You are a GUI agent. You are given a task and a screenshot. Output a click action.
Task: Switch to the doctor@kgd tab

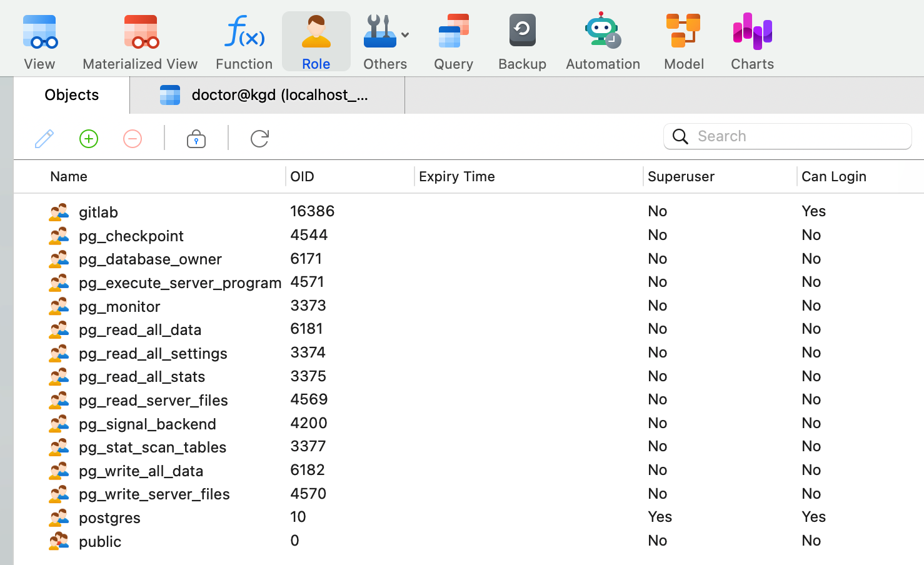coord(268,95)
